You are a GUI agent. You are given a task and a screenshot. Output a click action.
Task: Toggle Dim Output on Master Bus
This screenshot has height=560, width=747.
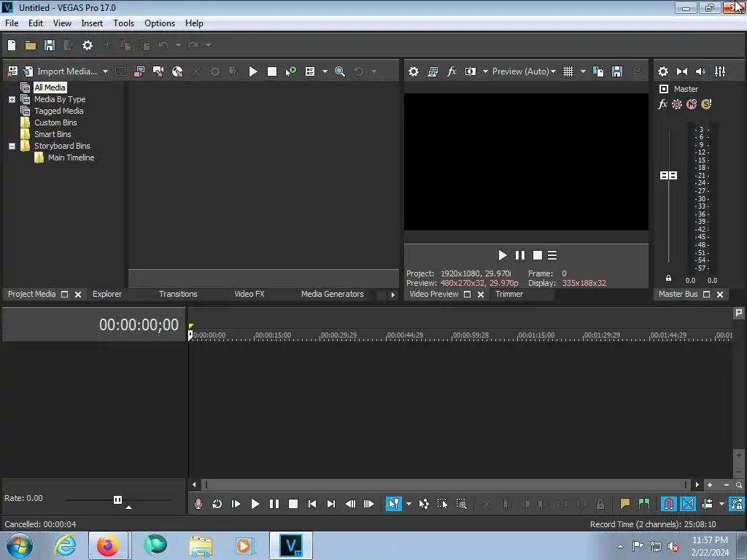click(701, 71)
